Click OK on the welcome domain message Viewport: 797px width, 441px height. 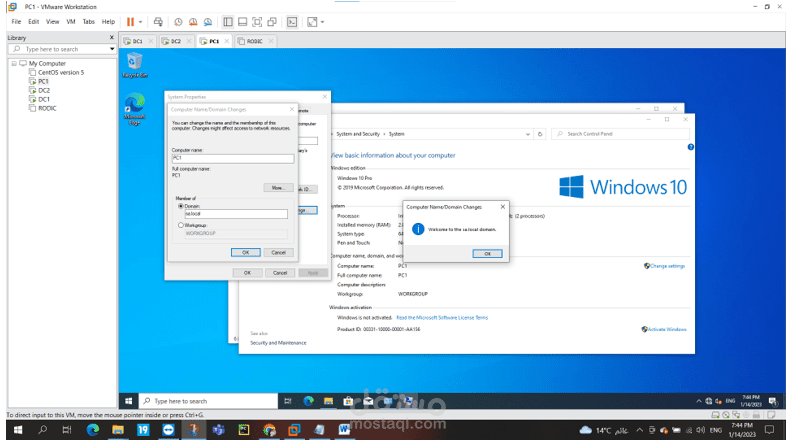pos(487,254)
